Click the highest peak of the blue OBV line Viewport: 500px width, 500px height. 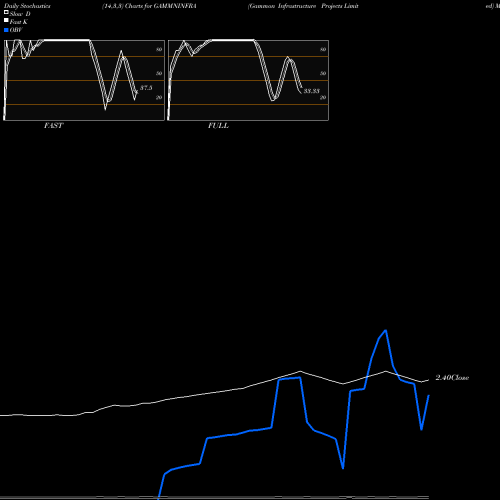(386, 330)
